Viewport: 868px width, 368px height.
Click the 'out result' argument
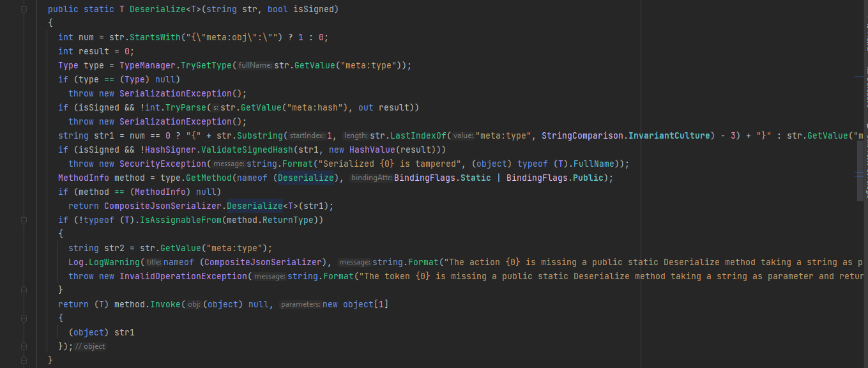(386, 107)
